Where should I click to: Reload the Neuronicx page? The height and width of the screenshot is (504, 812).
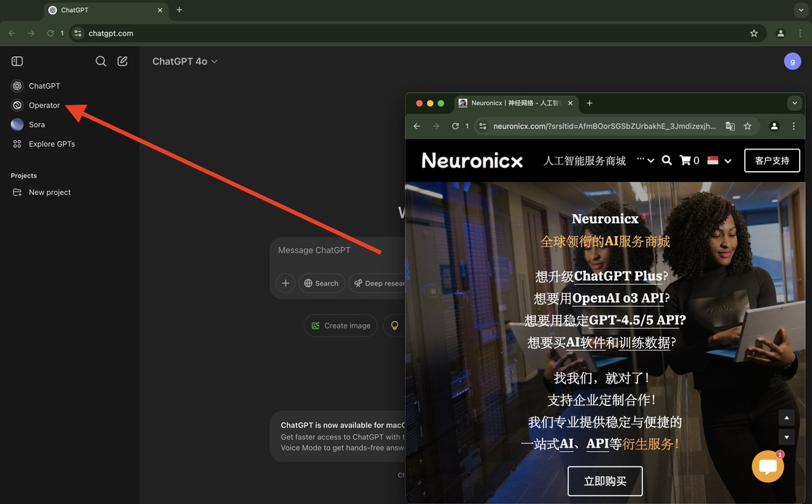pyautogui.click(x=455, y=126)
